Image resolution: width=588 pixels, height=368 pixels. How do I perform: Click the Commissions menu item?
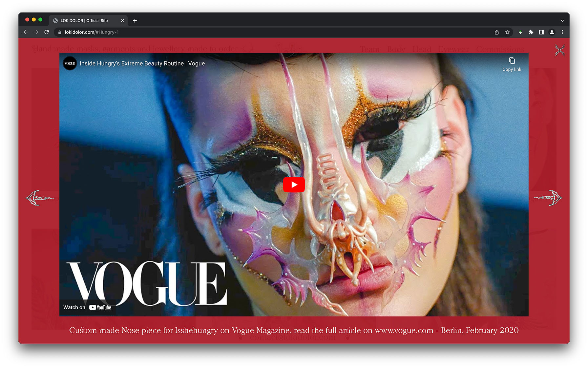coord(500,49)
